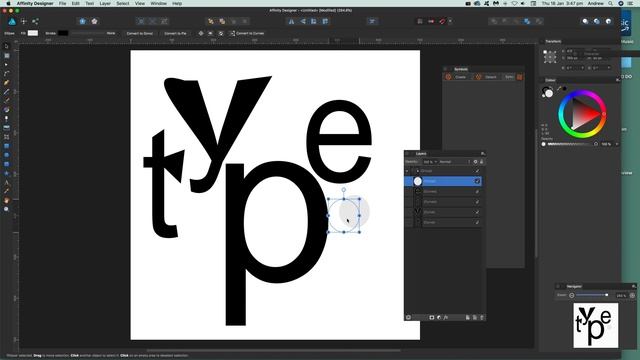This screenshot has width=640, height=360.
Task: Open Layers panel options menu
Action: (482, 153)
